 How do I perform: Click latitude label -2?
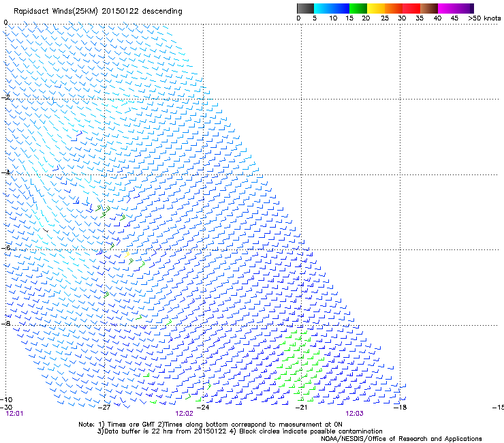point(5,97)
